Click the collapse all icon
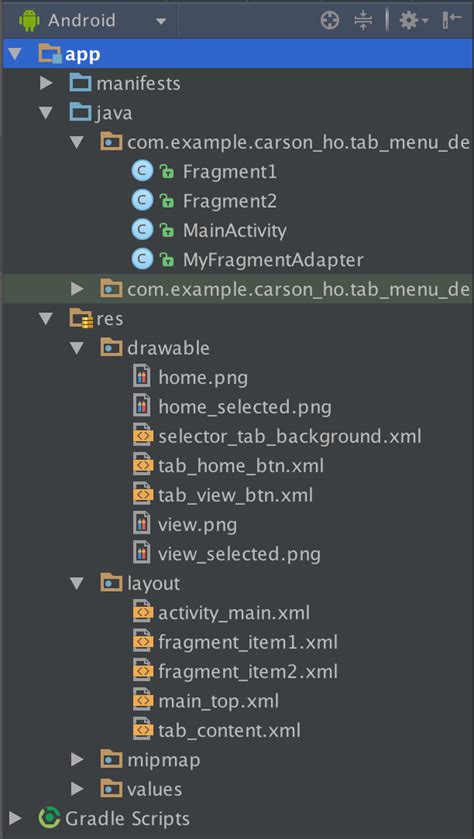 (x=363, y=21)
